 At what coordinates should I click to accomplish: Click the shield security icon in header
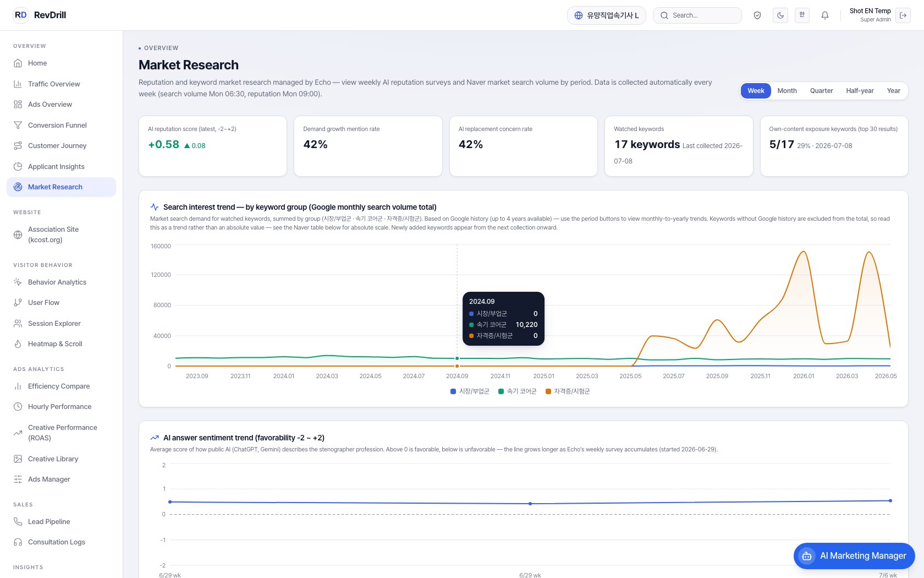tap(757, 15)
